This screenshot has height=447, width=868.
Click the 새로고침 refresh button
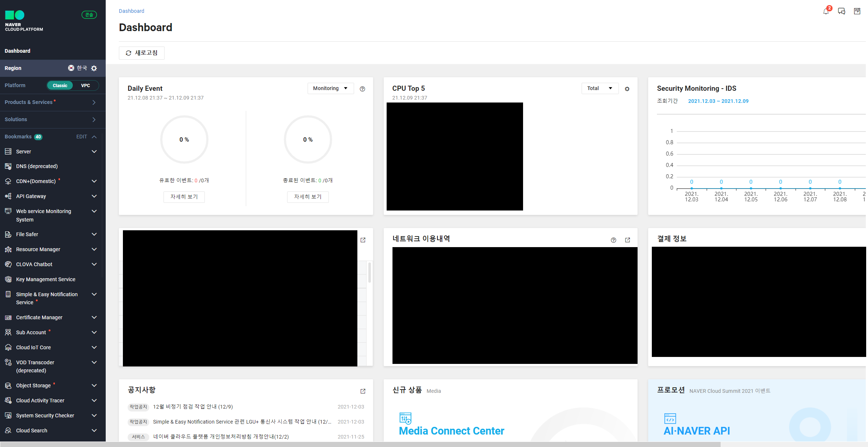tap(142, 53)
